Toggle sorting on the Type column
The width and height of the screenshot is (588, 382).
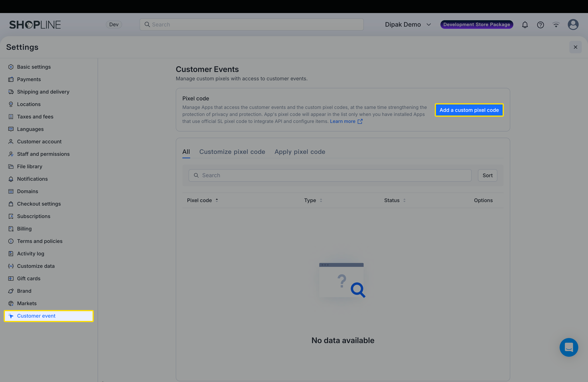[321, 200]
